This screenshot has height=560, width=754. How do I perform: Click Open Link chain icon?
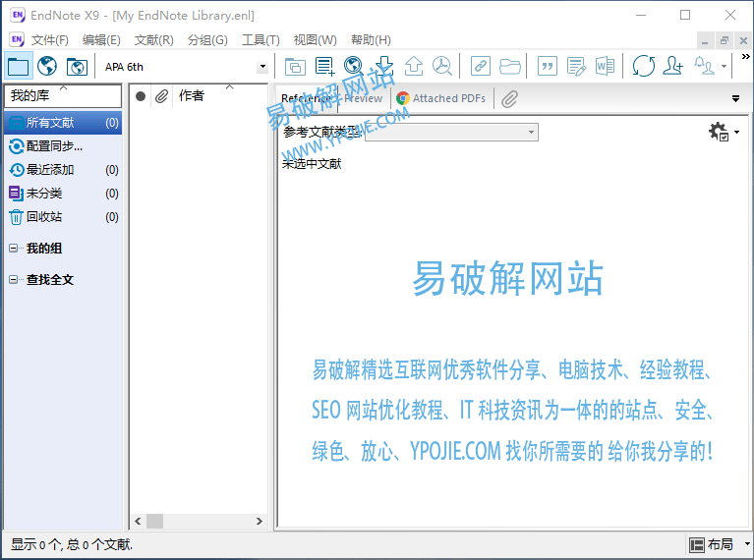[x=481, y=67]
